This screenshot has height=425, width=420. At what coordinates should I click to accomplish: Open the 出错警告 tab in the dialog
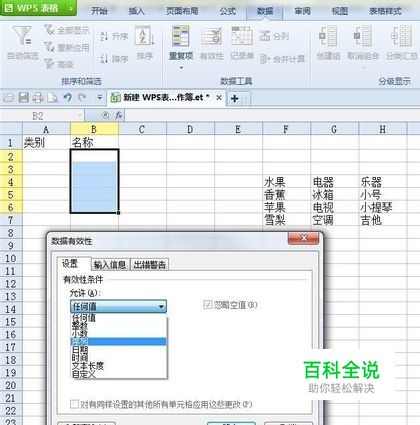(149, 265)
